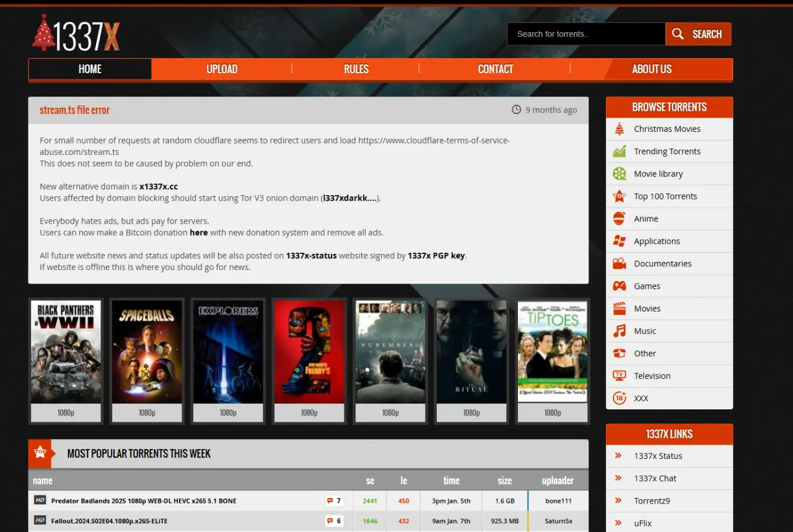This screenshot has height=532, width=793.
Task: Click the Trending Torrents chart icon
Action: (620, 151)
